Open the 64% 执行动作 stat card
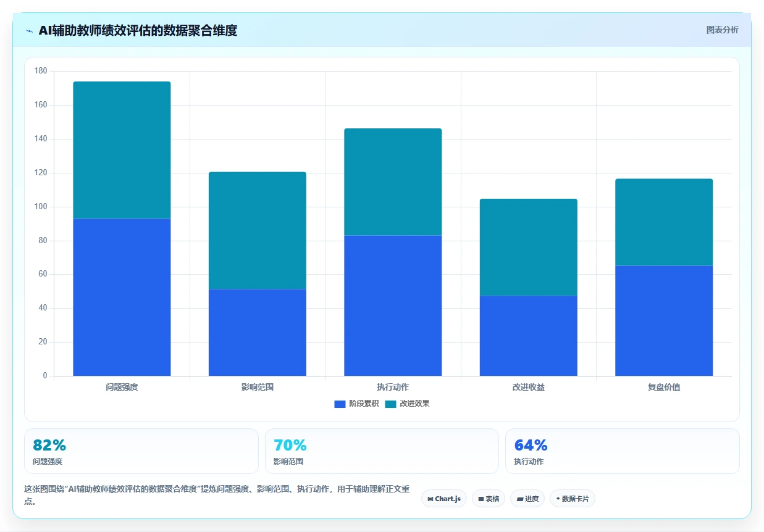The image size is (764, 532). [622, 451]
